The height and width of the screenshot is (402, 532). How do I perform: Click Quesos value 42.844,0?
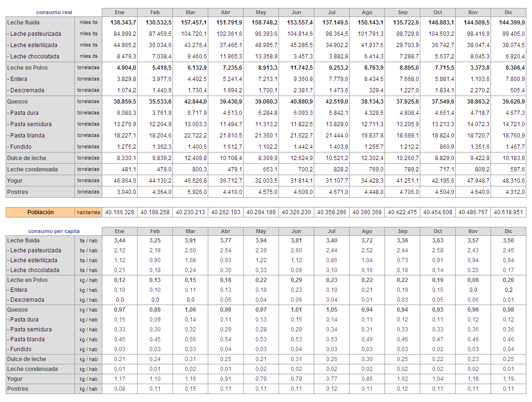(x=196, y=102)
